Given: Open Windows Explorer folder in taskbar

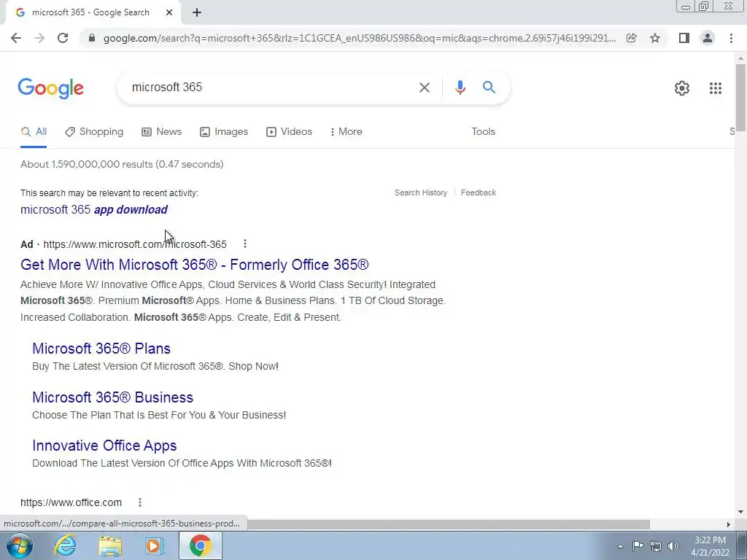Looking at the screenshot, I should coord(110,545).
